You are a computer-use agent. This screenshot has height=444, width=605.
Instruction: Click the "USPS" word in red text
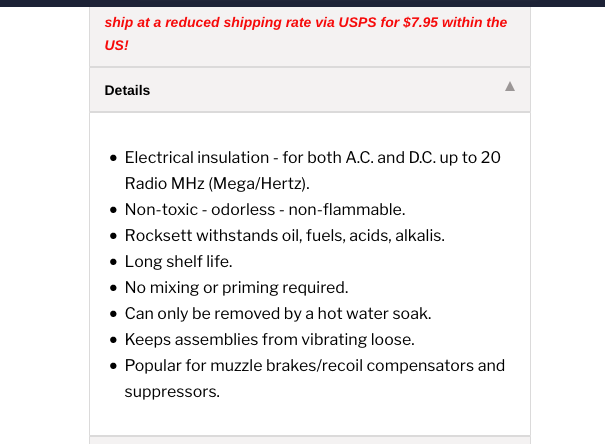pos(357,22)
